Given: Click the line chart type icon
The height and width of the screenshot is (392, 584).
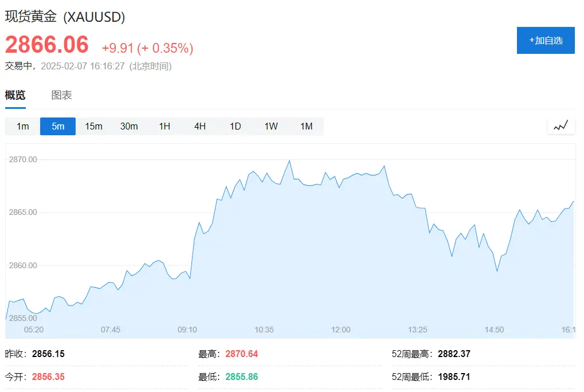Looking at the screenshot, I should tap(561, 126).
